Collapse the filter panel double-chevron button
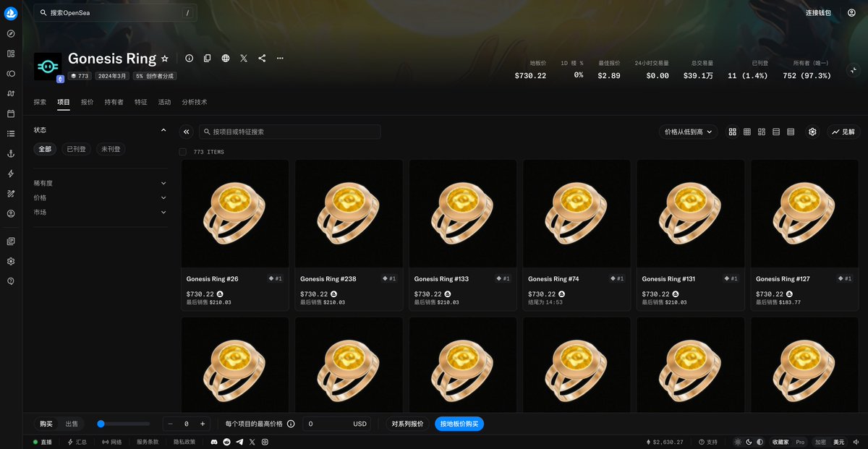Image resolution: width=868 pixels, height=449 pixels. (x=187, y=132)
